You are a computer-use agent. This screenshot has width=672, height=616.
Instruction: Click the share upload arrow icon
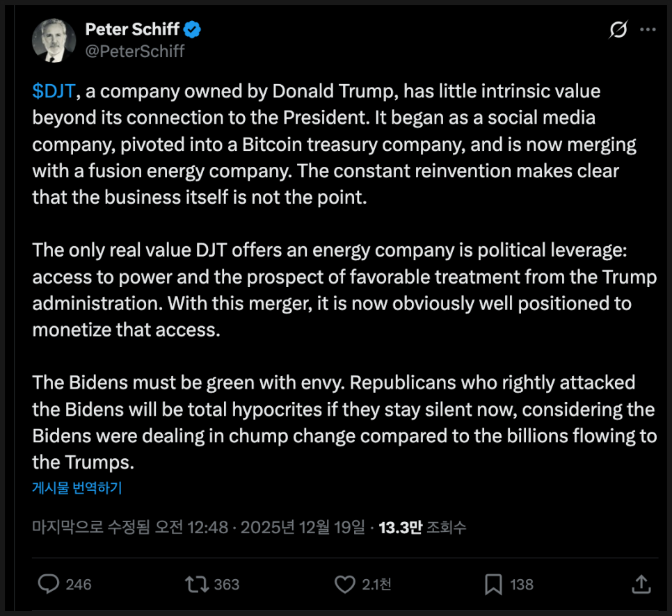tap(641, 585)
